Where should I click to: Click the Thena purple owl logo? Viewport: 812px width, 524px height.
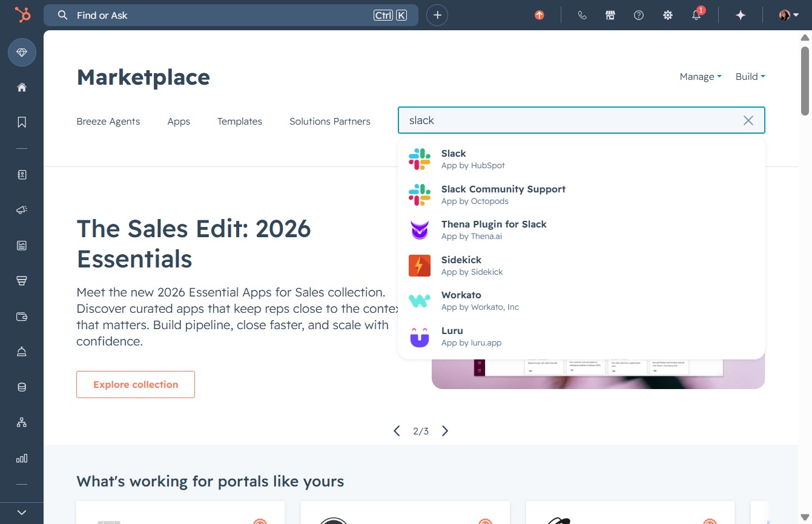[420, 230]
